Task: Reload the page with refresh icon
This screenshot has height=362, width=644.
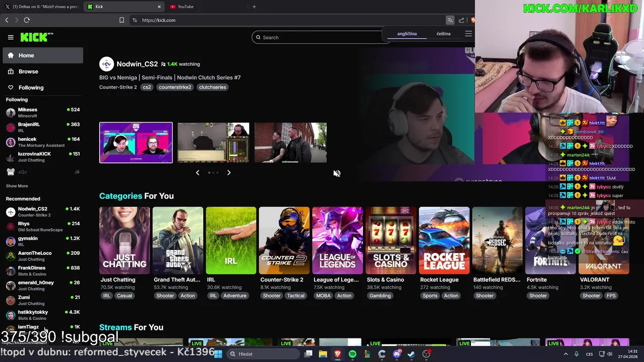Action: pyautogui.click(x=27, y=20)
